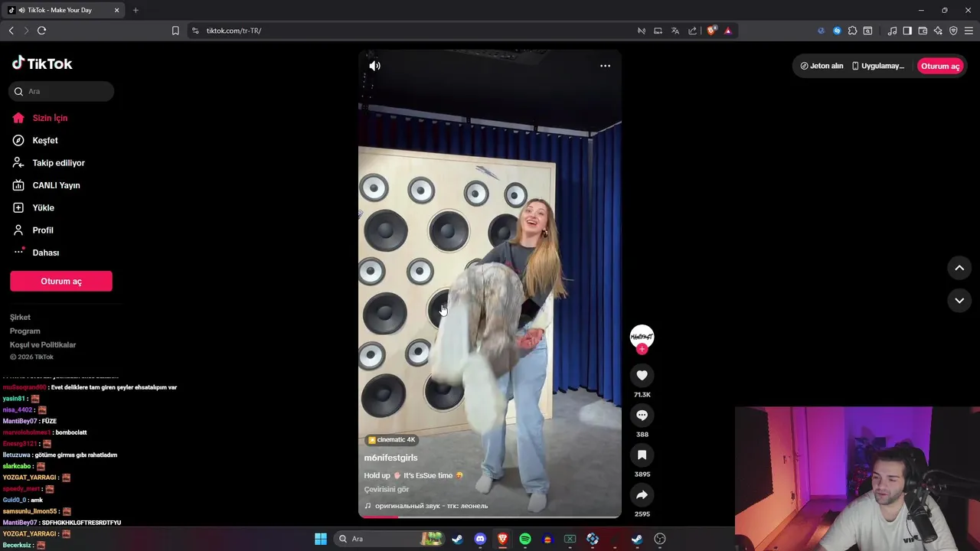Screen dimensions: 980x551
Task: Open Brave Shields lion icon
Action: (x=711, y=31)
